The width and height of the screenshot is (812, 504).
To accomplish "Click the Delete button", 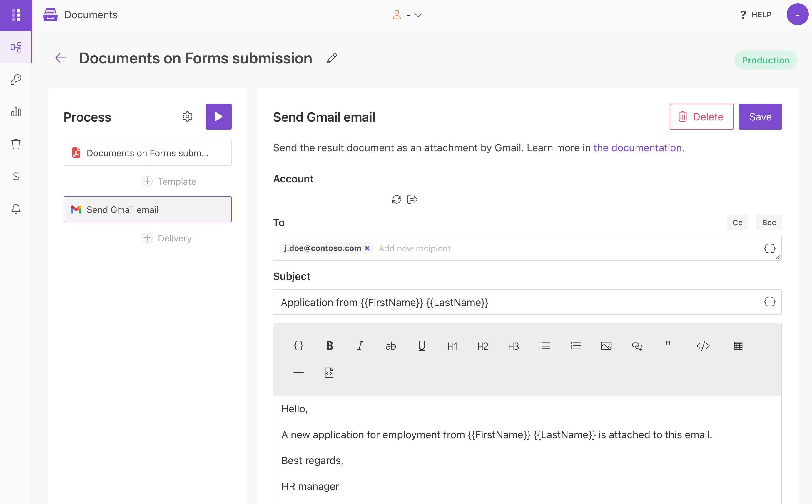I will point(701,117).
